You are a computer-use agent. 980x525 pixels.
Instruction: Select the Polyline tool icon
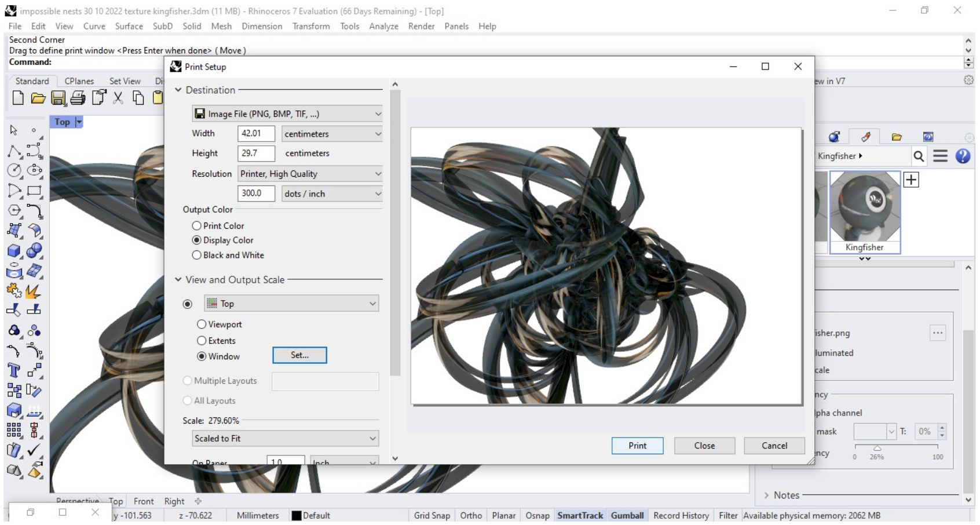[x=14, y=151]
